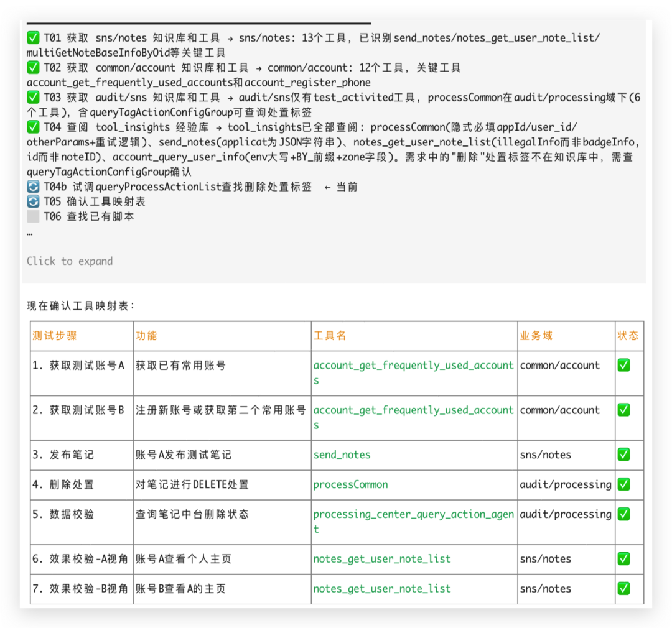Click notes_get_user_note_list in row 6
Screen dimensions: 672x628
tap(382, 559)
